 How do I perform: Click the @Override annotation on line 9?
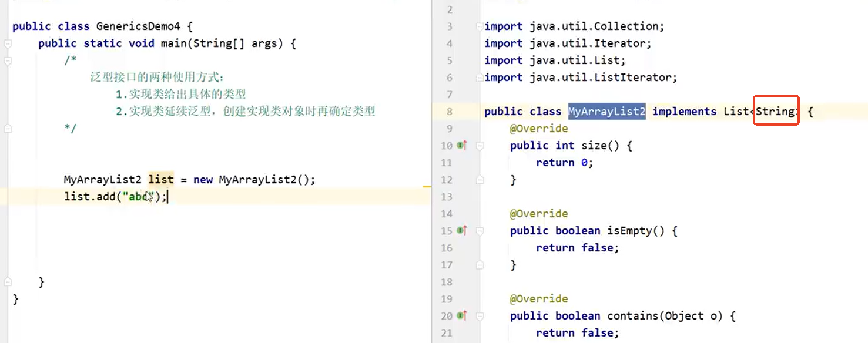click(x=539, y=129)
